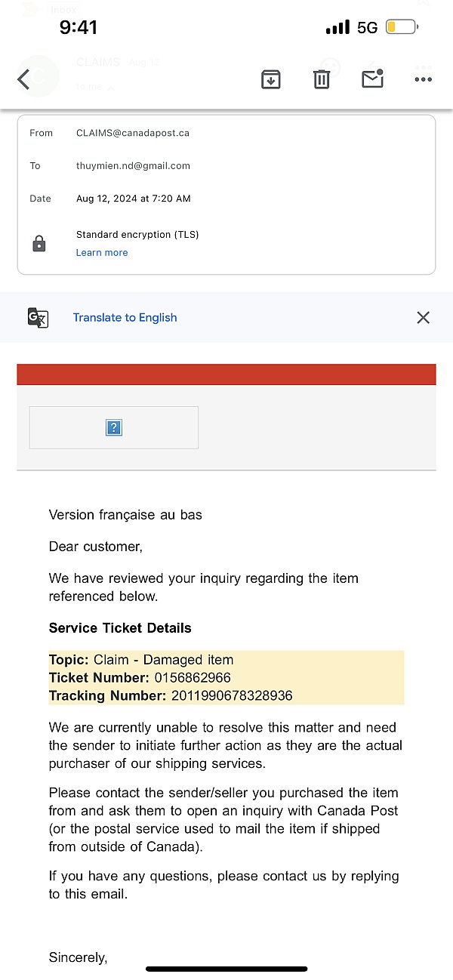Dismiss the translate banner with X
The height and width of the screenshot is (980, 453).
click(423, 318)
